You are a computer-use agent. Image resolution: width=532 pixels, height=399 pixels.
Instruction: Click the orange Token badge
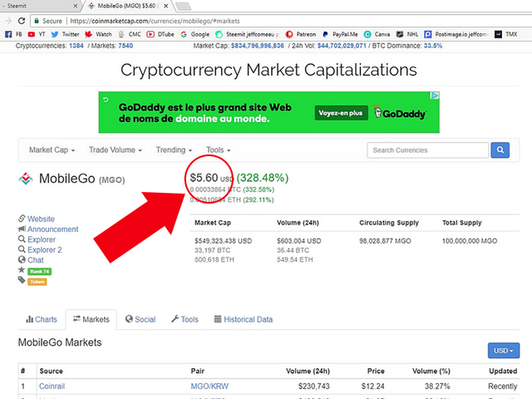[37, 282]
